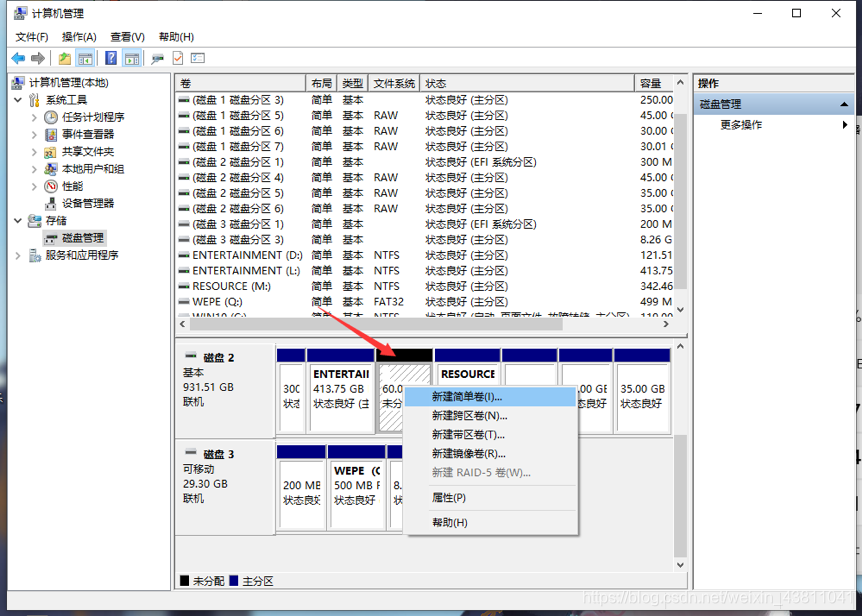Image resolution: width=862 pixels, height=616 pixels.
Task: Expand the 共享文件夹 node
Action: pos(34,152)
